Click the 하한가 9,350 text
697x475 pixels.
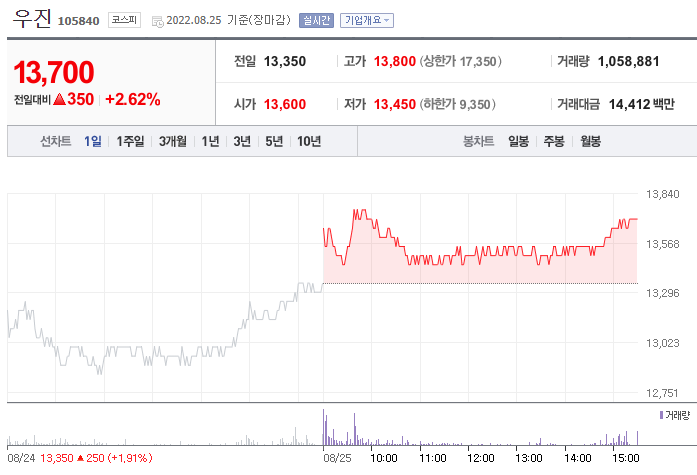click(x=457, y=104)
